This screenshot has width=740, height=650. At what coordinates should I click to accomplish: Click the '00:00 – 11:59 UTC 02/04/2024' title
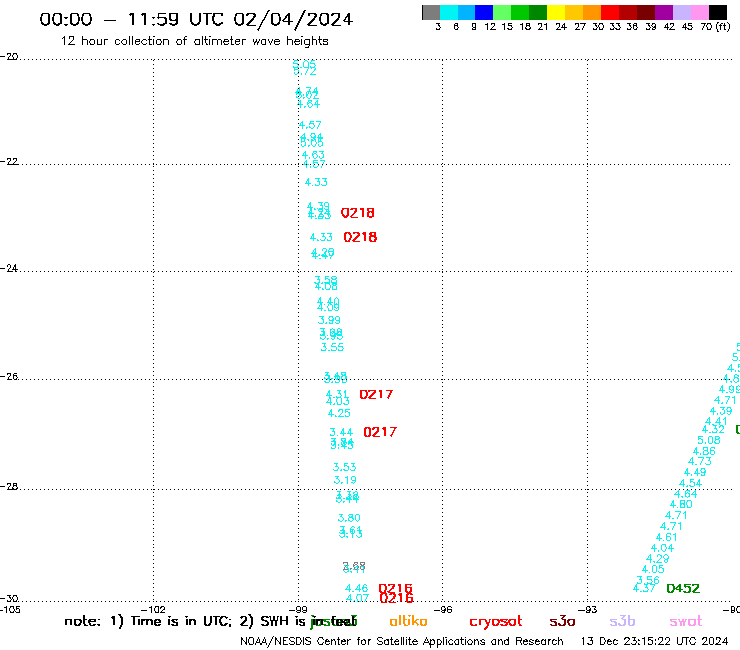(x=196, y=19)
